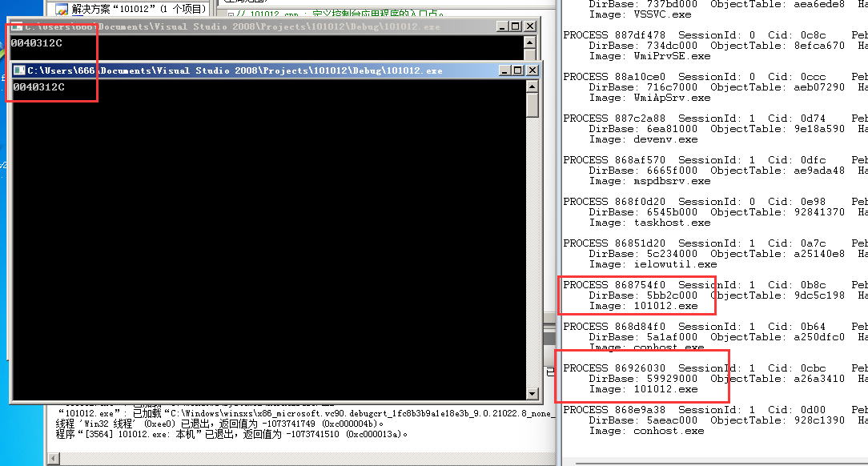
Task: Click the front console's scroll up arrow
Action: point(532,86)
